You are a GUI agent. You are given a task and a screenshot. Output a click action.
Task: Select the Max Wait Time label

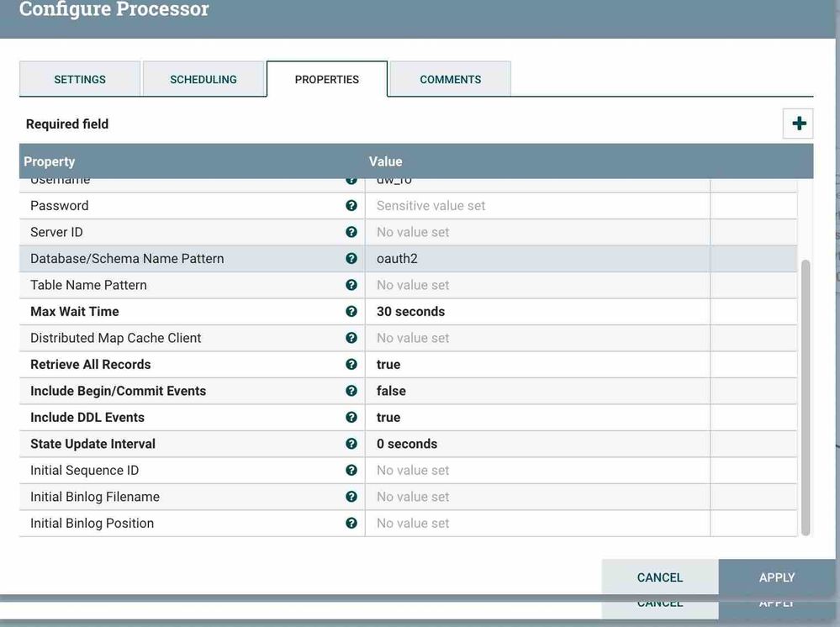coord(75,311)
